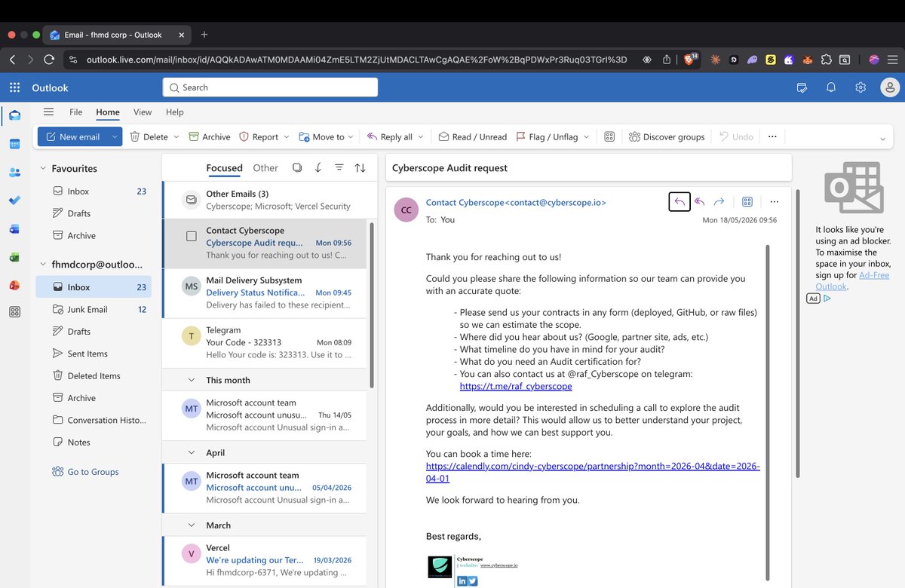Expand the Delete dropdown arrow

[x=176, y=136]
